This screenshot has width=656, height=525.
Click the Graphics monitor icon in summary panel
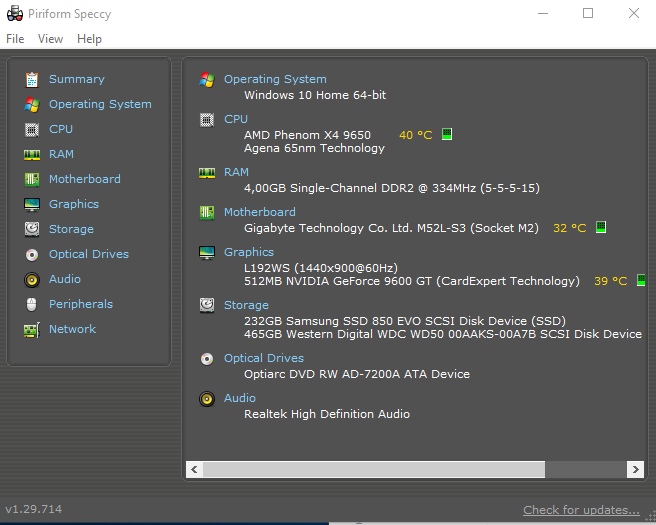pos(207,253)
